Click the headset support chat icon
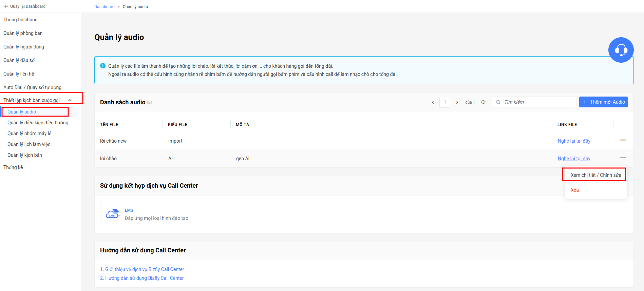The width and height of the screenshot is (644, 291). click(x=621, y=50)
